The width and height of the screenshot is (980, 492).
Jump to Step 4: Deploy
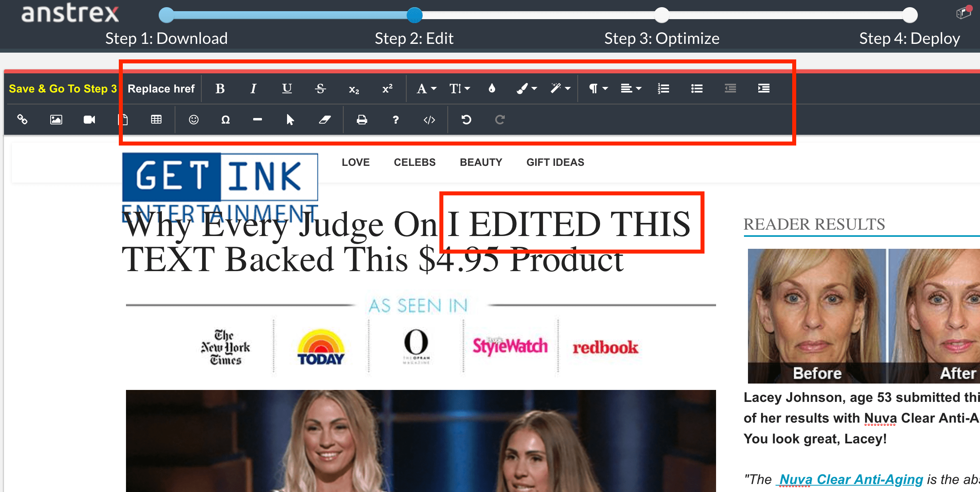pyautogui.click(x=909, y=39)
